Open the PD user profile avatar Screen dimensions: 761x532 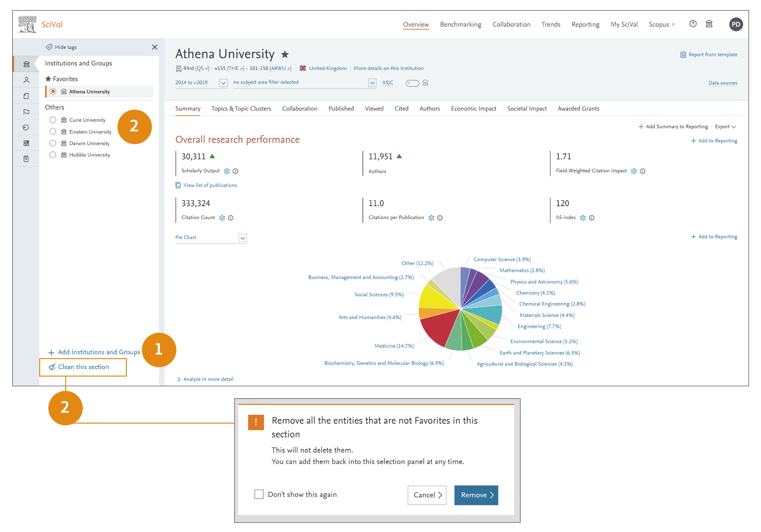pos(736,24)
